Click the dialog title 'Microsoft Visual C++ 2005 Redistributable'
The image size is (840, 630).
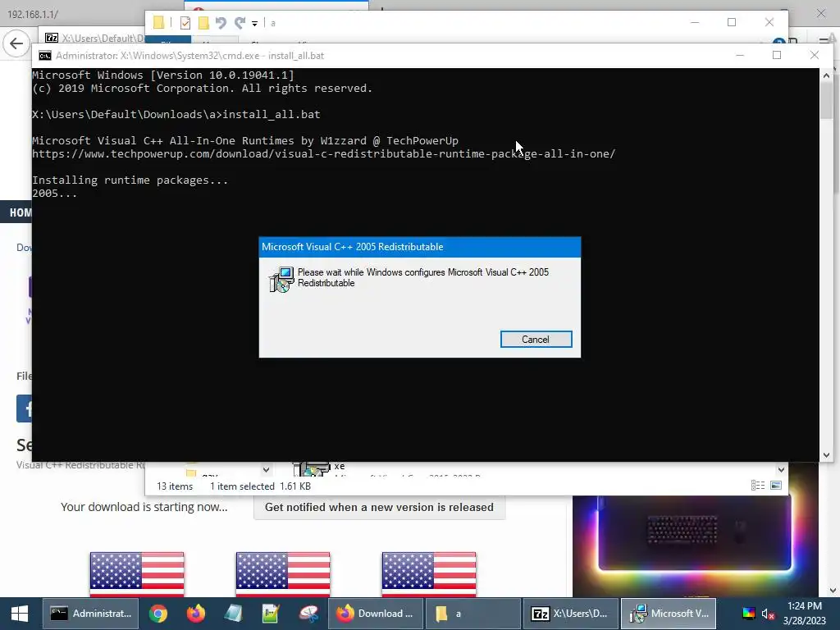tap(353, 247)
